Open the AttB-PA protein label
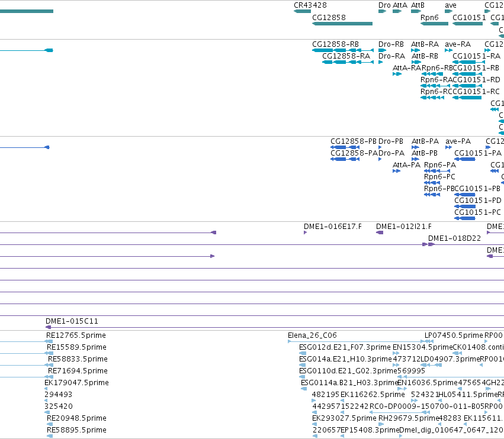Viewport: 504px width, 439px height. pyautogui.click(x=425, y=141)
